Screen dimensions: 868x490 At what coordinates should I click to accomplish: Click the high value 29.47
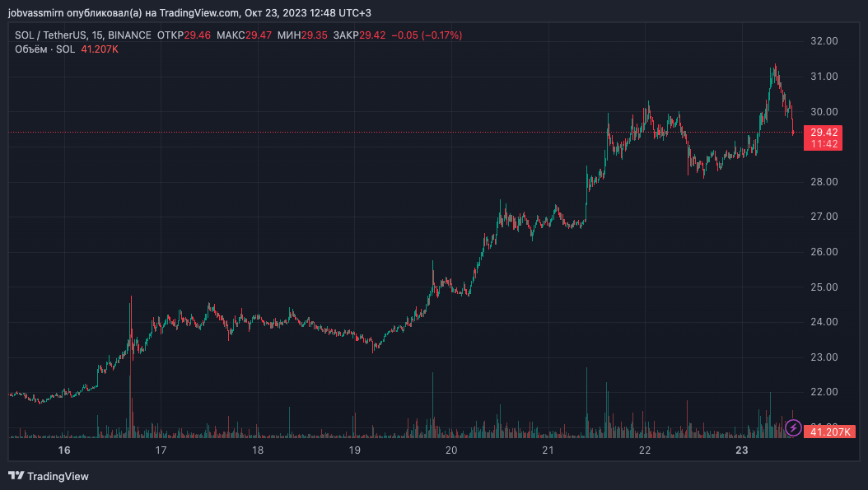(259, 35)
